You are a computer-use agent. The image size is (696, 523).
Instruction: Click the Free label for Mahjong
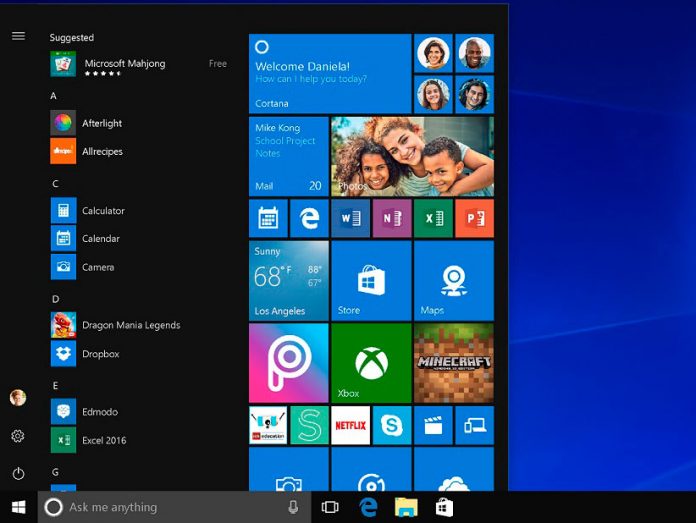(218, 63)
